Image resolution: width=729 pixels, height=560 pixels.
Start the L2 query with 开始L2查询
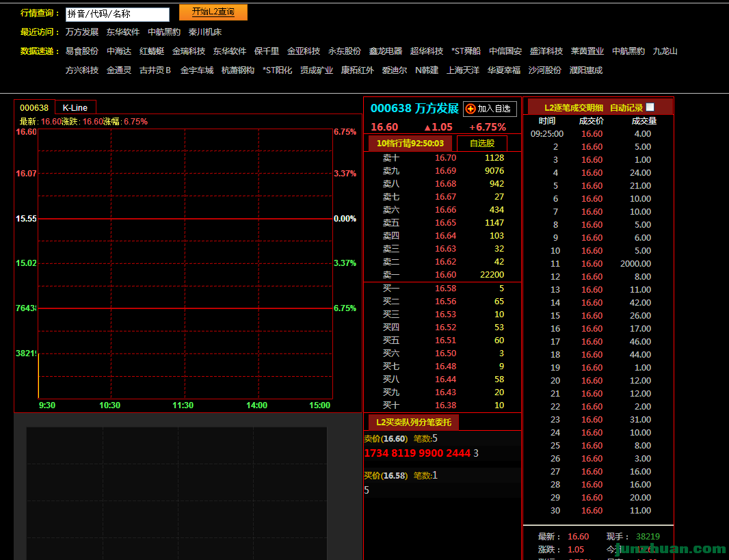pyautogui.click(x=213, y=12)
